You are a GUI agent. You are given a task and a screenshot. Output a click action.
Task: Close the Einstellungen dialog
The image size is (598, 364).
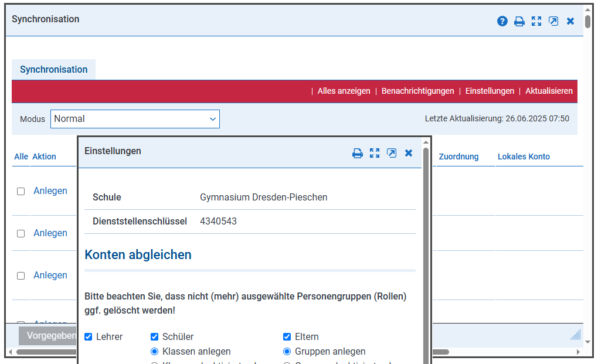click(x=409, y=154)
